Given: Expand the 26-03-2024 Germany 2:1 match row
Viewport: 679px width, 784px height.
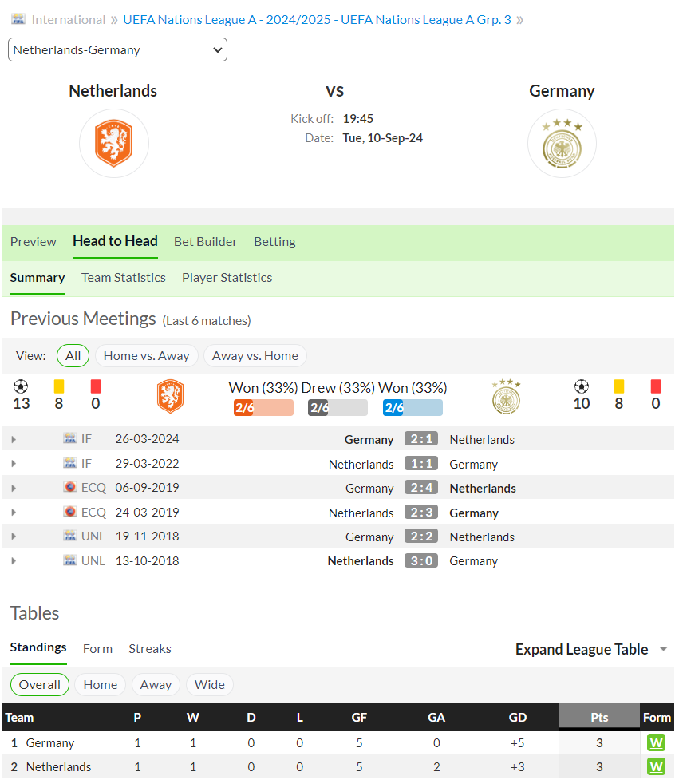Looking at the screenshot, I should 14,439.
